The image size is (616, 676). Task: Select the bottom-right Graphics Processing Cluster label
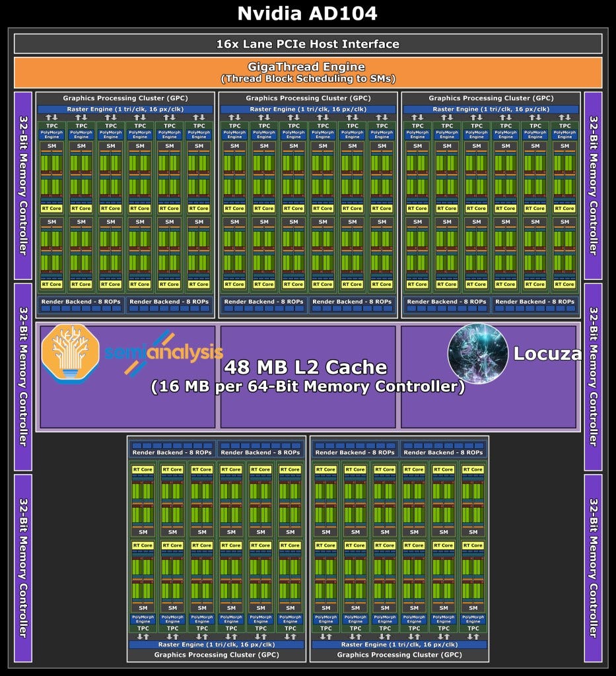pyautogui.click(x=399, y=655)
